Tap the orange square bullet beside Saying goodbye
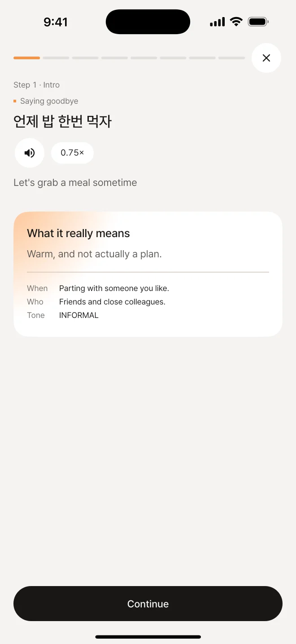The height and width of the screenshot is (644, 296). 15,101
